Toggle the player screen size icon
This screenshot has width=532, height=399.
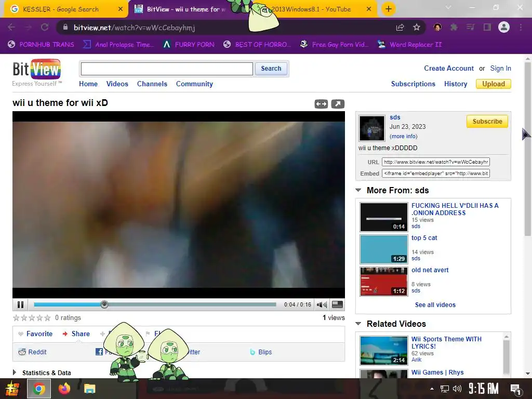(337, 304)
